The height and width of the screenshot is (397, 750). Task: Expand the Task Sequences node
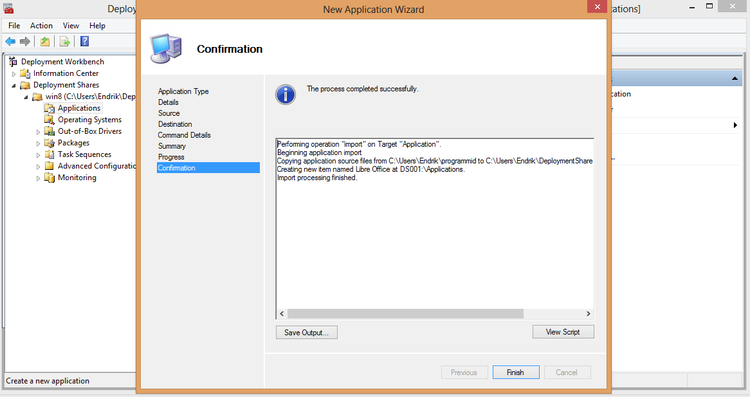point(38,154)
